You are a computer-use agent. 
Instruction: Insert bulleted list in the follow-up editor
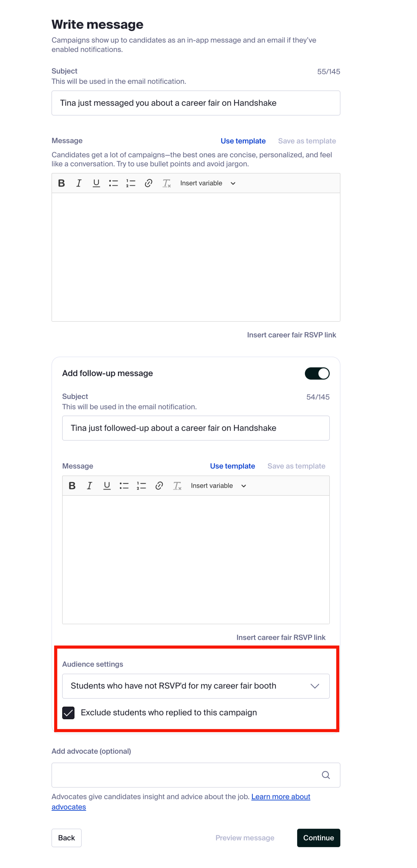pyautogui.click(x=124, y=486)
